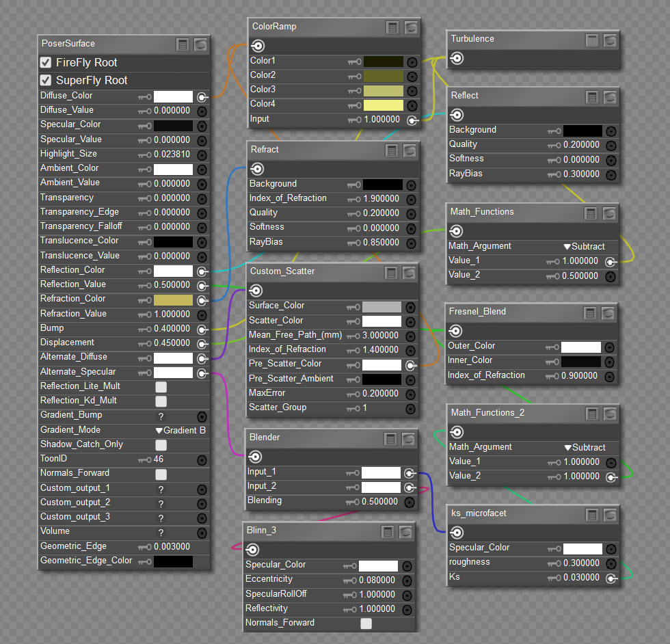Viewport: 670px width, 644px height.
Task: Enable Shadow_Catch_Only checkbox
Action: point(161,445)
